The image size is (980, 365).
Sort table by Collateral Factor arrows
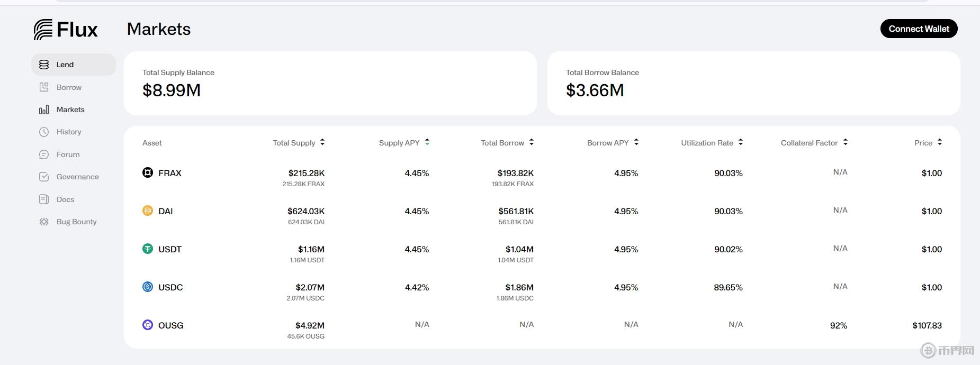tap(846, 142)
